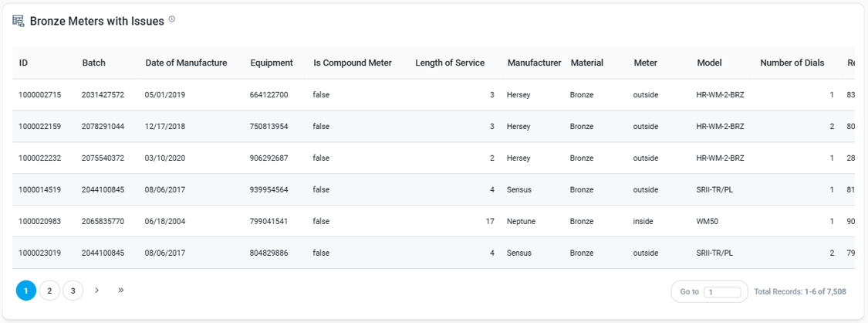Screen dimensions: 868x323
Task: Select page 1 in pagination
Action: click(x=26, y=291)
